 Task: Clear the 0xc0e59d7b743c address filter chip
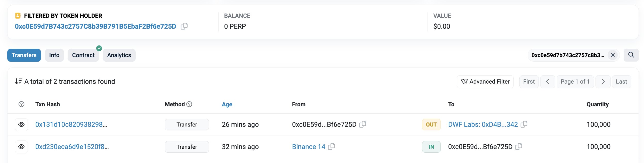[613, 55]
